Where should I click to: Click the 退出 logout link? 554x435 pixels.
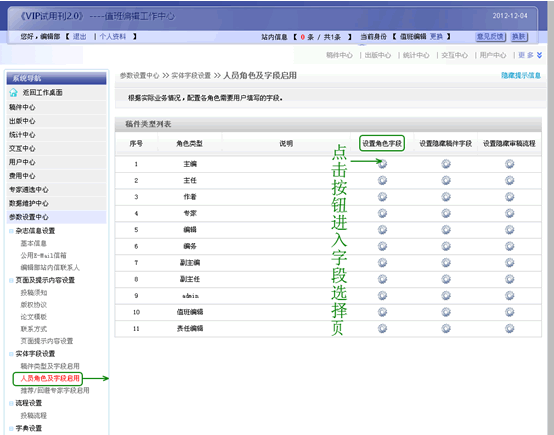pos(79,36)
